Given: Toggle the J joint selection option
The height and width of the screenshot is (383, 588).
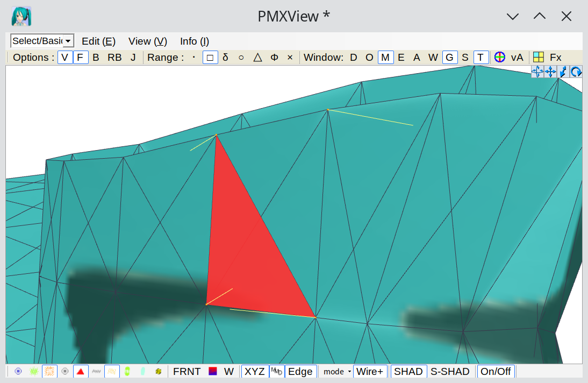Looking at the screenshot, I should coord(133,58).
